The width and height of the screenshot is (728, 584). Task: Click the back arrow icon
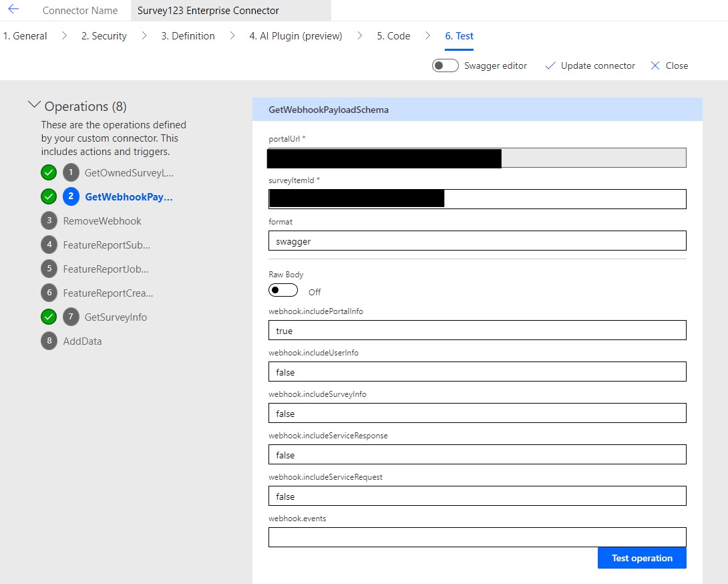13,9
